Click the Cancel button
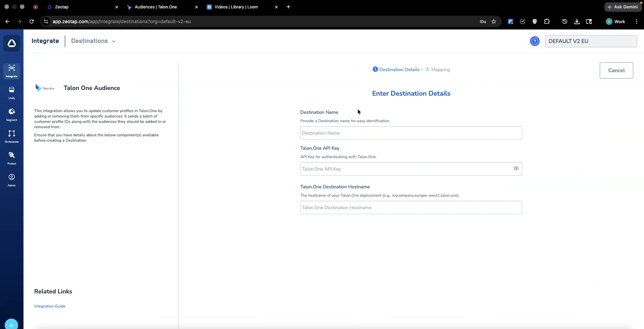This screenshot has height=329, width=644. pyautogui.click(x=616, y=70)
